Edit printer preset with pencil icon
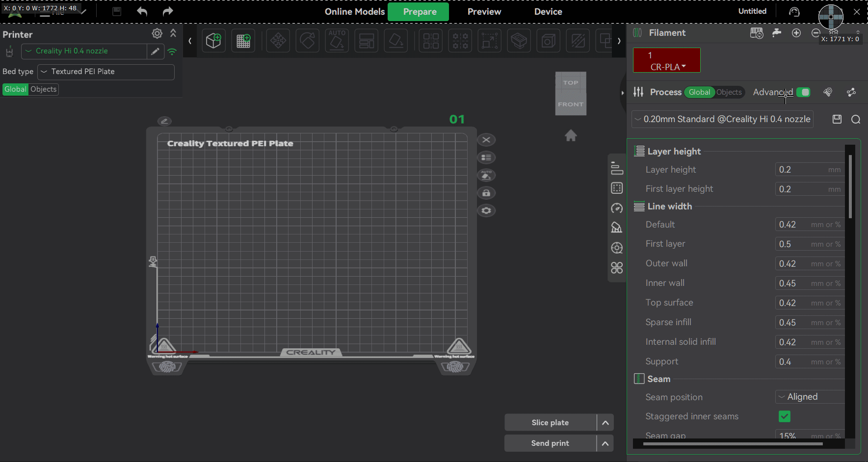 pos(155,51)
